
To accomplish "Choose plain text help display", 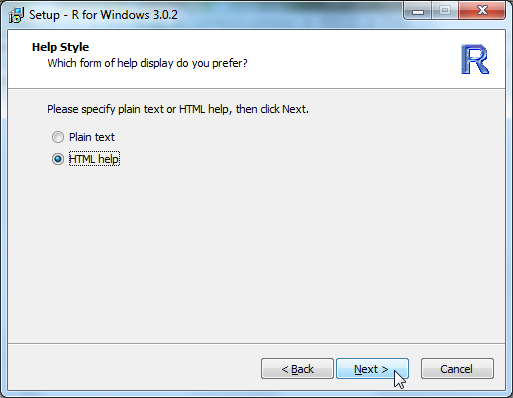I will 58,137.
